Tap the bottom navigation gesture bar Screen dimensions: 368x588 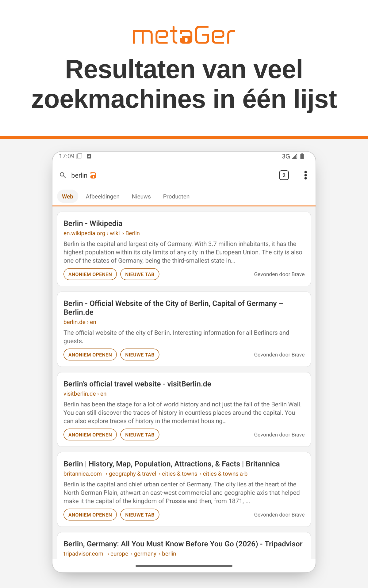(x=184, y=566)
